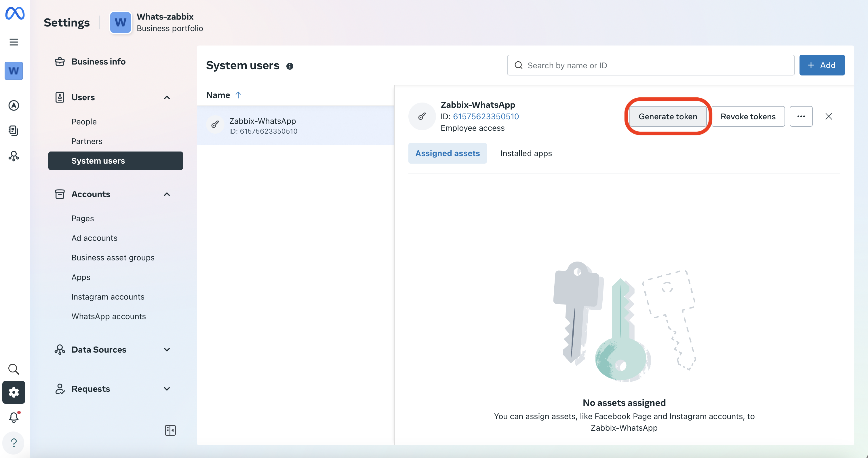Click the Whats-zabbix portfolio name
The height and width of the screenshot is (458, 868).
tap(165, 16)
